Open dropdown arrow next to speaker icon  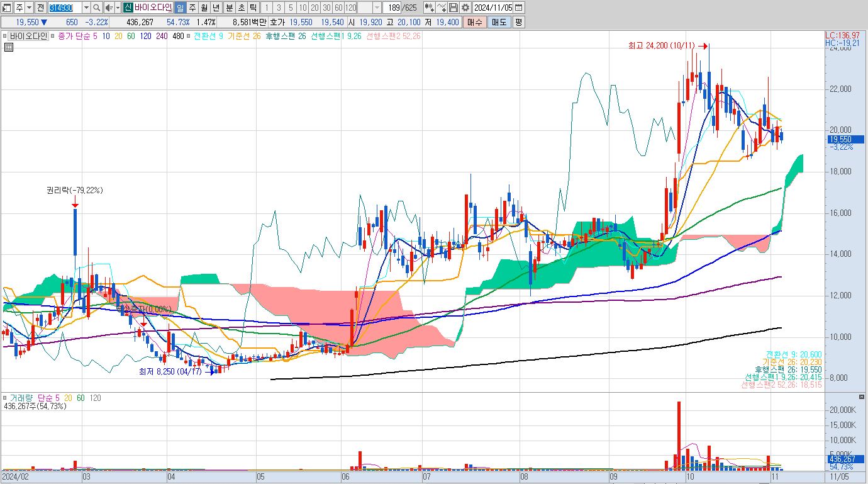pyautogui.click(x=118, y=8)
